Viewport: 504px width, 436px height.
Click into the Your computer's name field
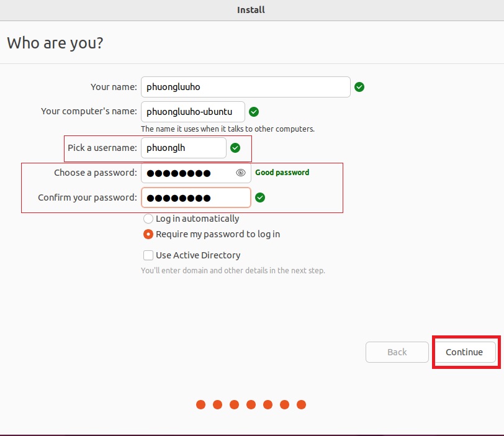[x=192, y=112]
